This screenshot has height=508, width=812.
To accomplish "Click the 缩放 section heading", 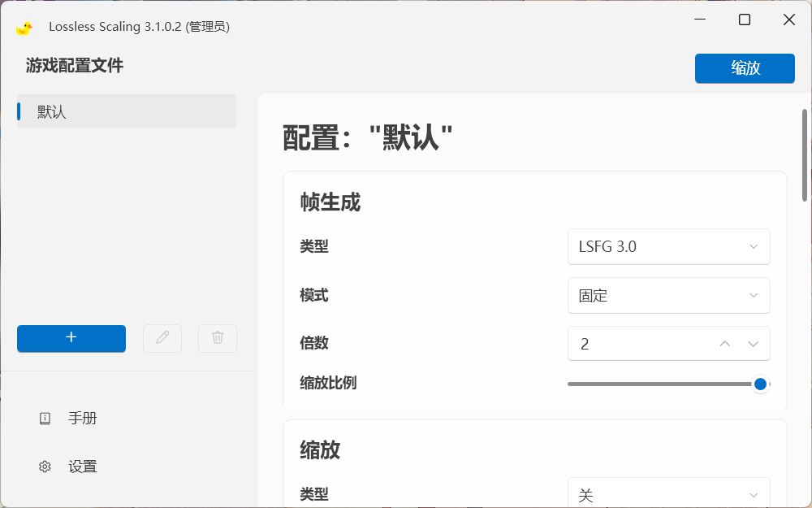I will pos(320,450).
